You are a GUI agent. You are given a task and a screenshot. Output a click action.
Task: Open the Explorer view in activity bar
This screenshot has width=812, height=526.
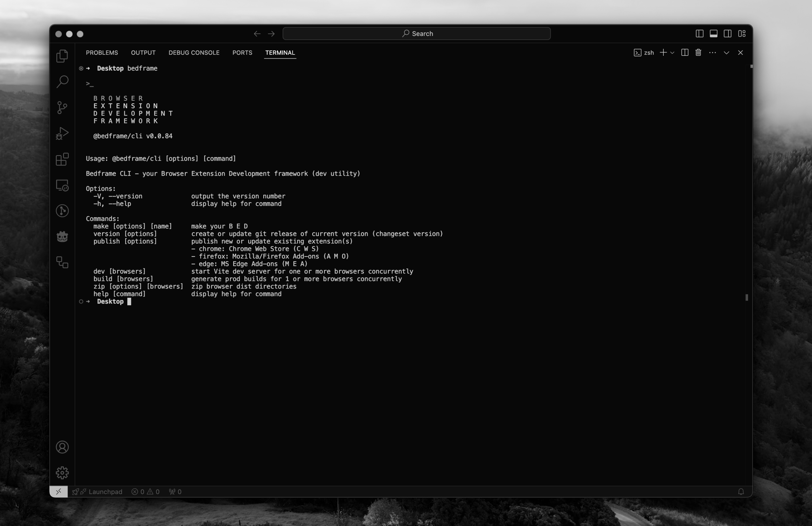pyautogui.click(x=62, y=56)
